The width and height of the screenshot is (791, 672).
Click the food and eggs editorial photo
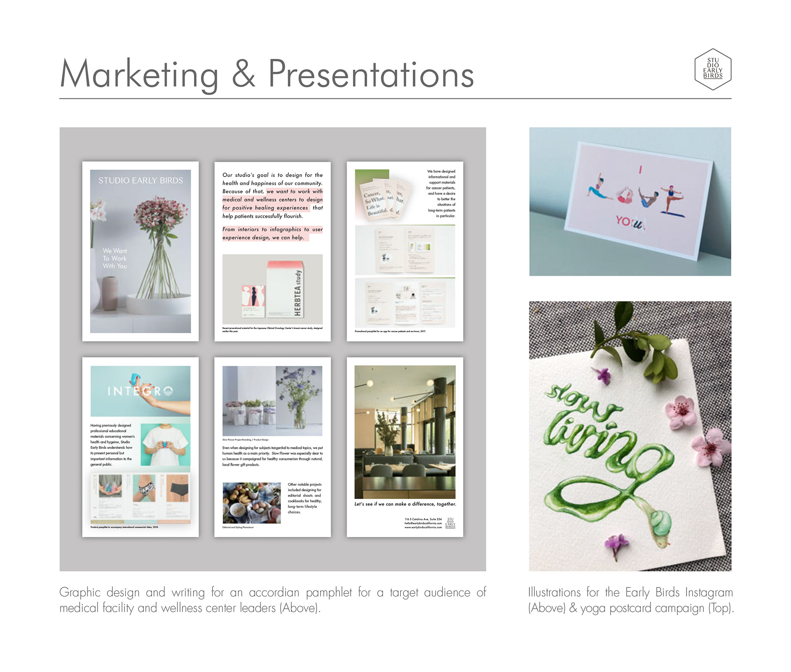(x=251, y=503)
